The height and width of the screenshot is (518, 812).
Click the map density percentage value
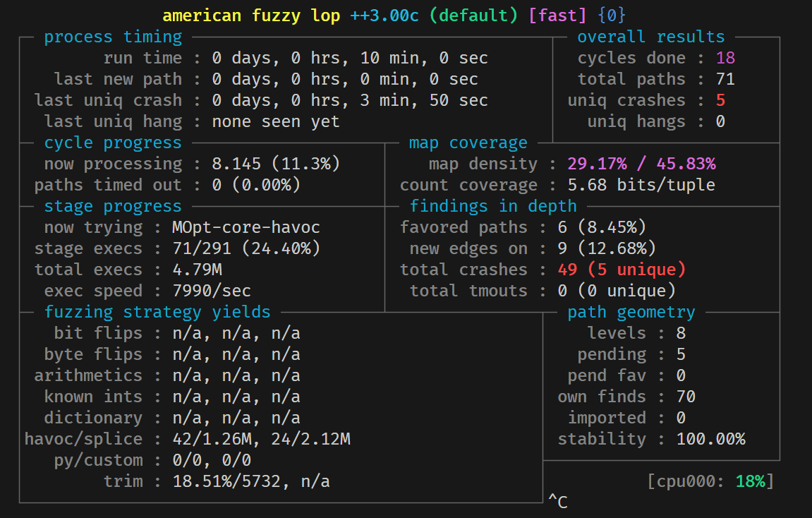click(641, 164)
